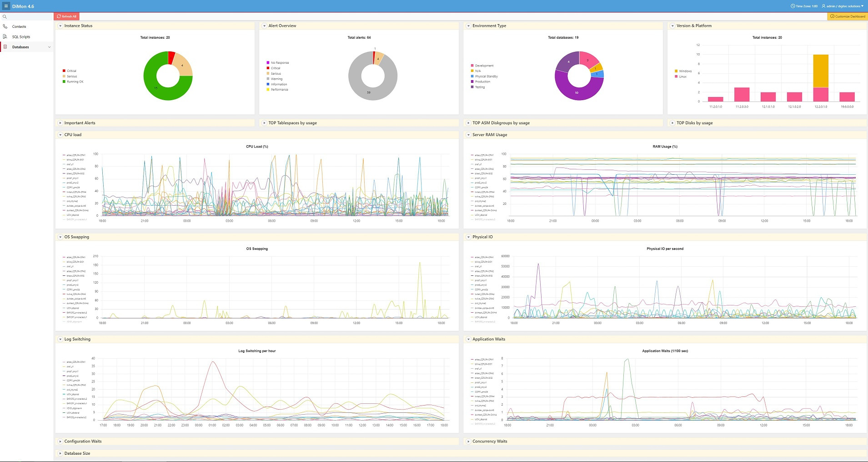Click the Contacts phone icon
The image size is (868, 462).
5,26
